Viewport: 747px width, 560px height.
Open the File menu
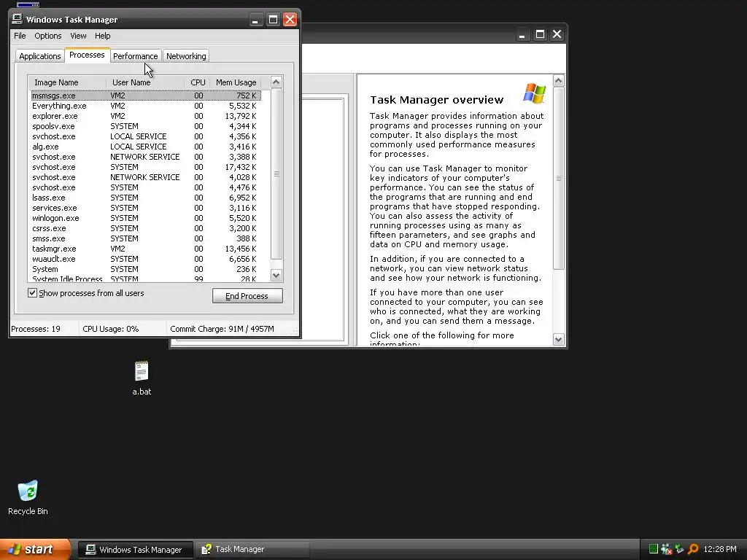click(20, 36)
